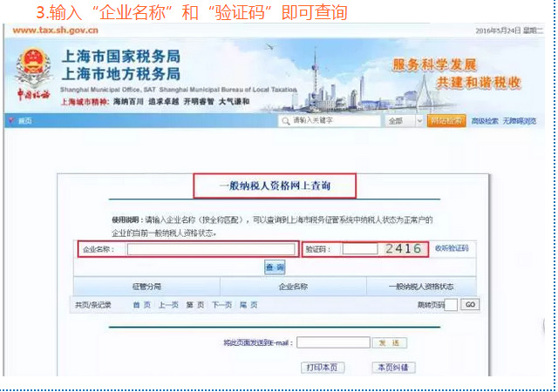Click the 企业名称 input field
This screenshot has width=558, height=392.
[x=211, y=249]
